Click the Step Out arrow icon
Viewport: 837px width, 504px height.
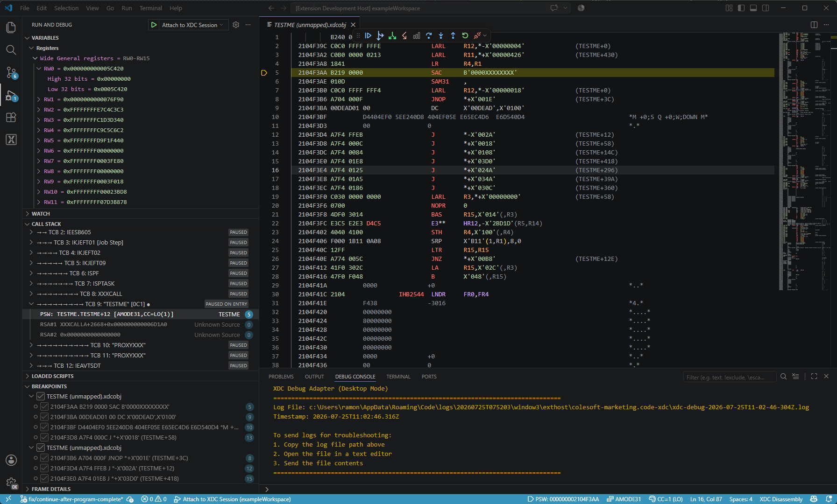453,35
